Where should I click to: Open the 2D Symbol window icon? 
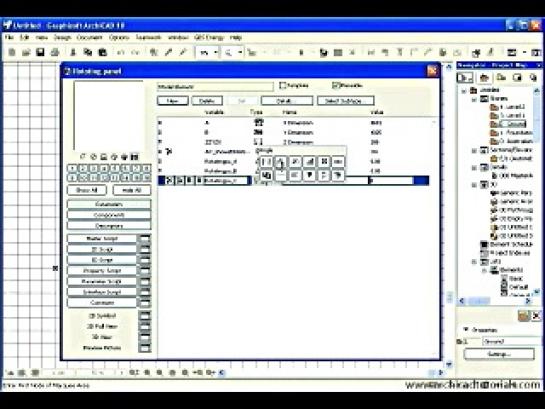[145, 316]
